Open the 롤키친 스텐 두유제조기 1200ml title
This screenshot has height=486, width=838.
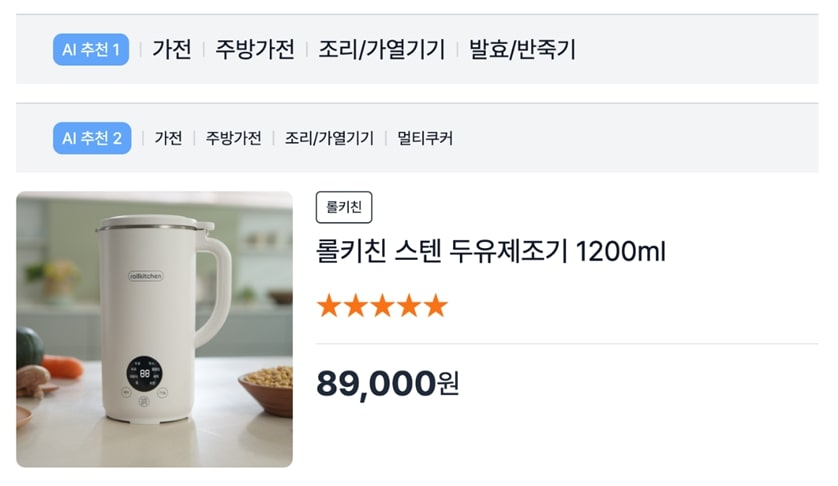[x=490, y=251]
